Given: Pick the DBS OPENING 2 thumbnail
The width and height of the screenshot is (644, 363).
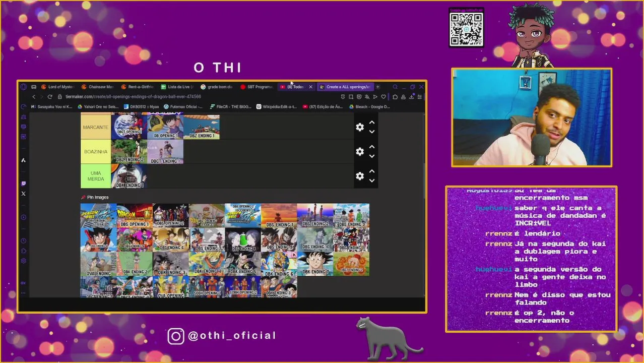Looking at the screenshot, I should click(x=170, y=215).
